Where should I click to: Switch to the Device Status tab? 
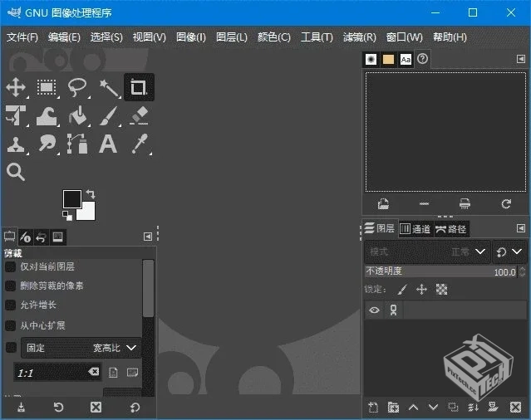[x=26, y=237]
